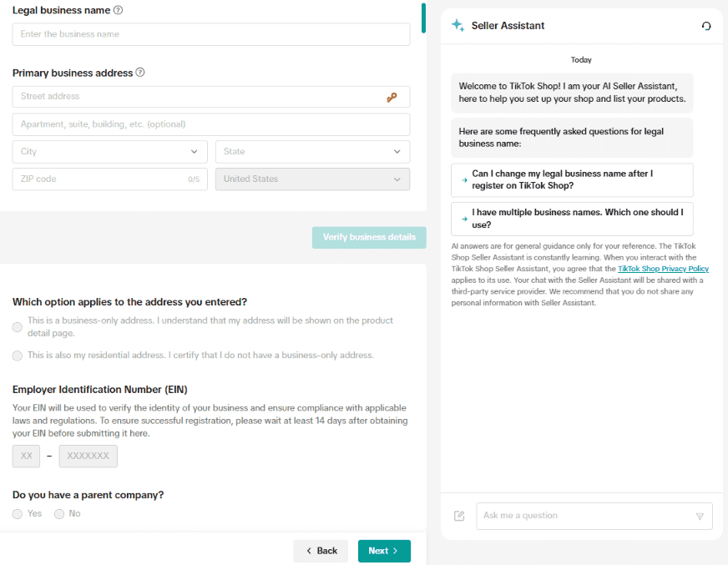Image resolution: width=728 pixels, height=565 pixels.
Task: Select the residential address option
Action: coord(18,356)
